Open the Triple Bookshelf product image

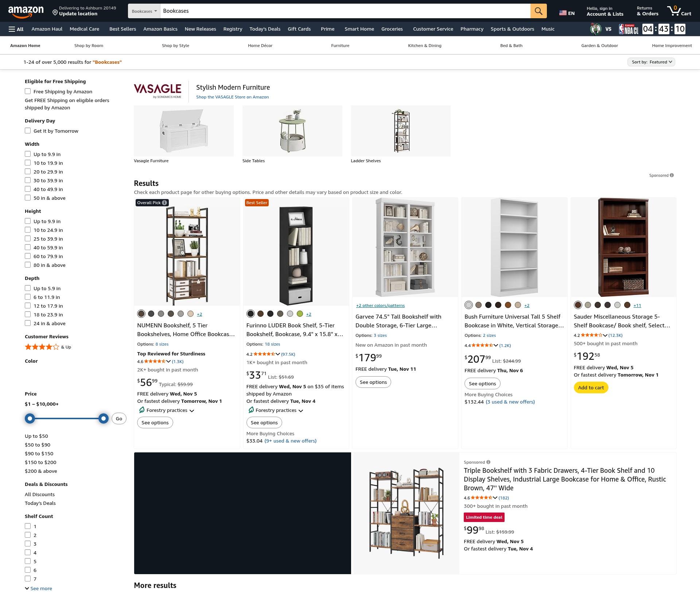406,513
